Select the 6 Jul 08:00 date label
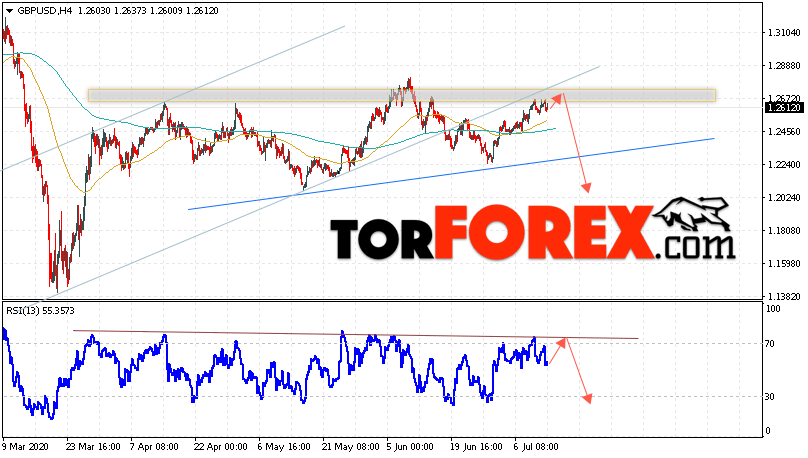The height and width of the screenshot is (458, 808). [536, 447]
